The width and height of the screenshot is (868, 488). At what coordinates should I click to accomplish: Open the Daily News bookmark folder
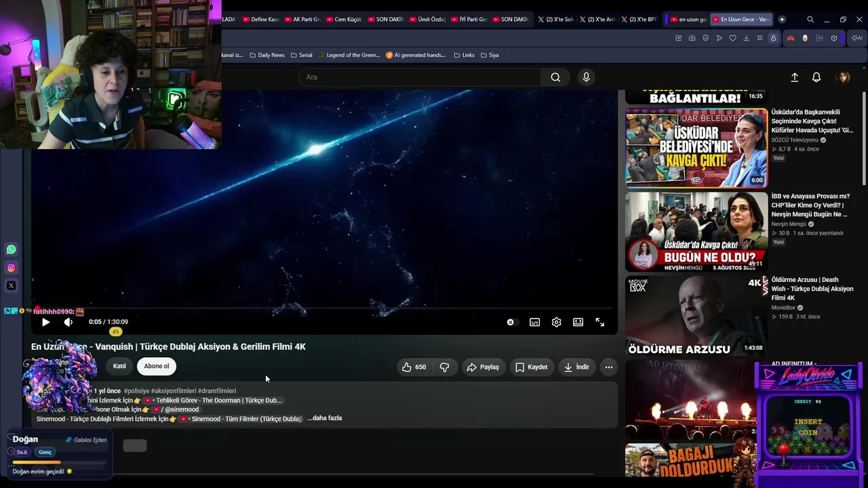(x=267, y=55)
